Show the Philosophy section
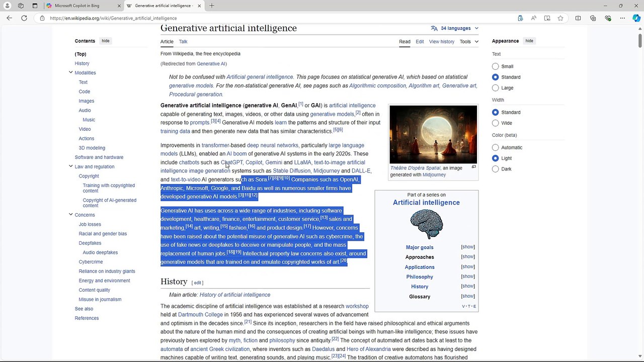Viewport: 644px width, 362px height. coord(468,276)
